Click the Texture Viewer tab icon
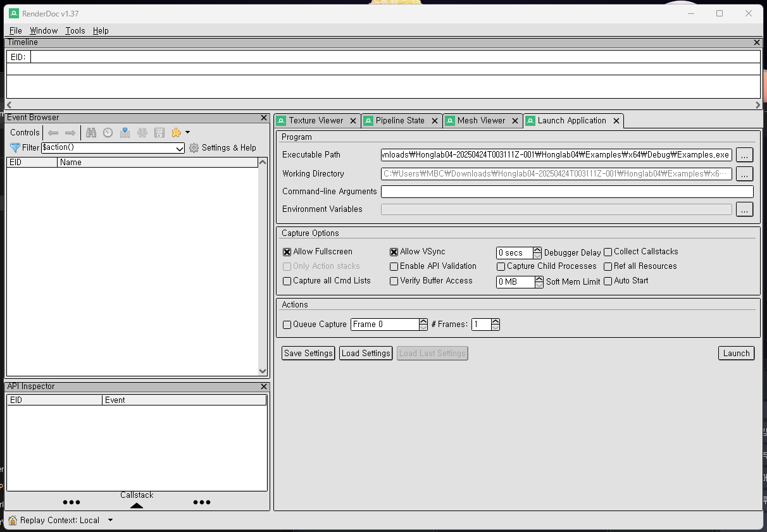Image resolution: width=767 pixels, height=532 pixels. [281, 120]
